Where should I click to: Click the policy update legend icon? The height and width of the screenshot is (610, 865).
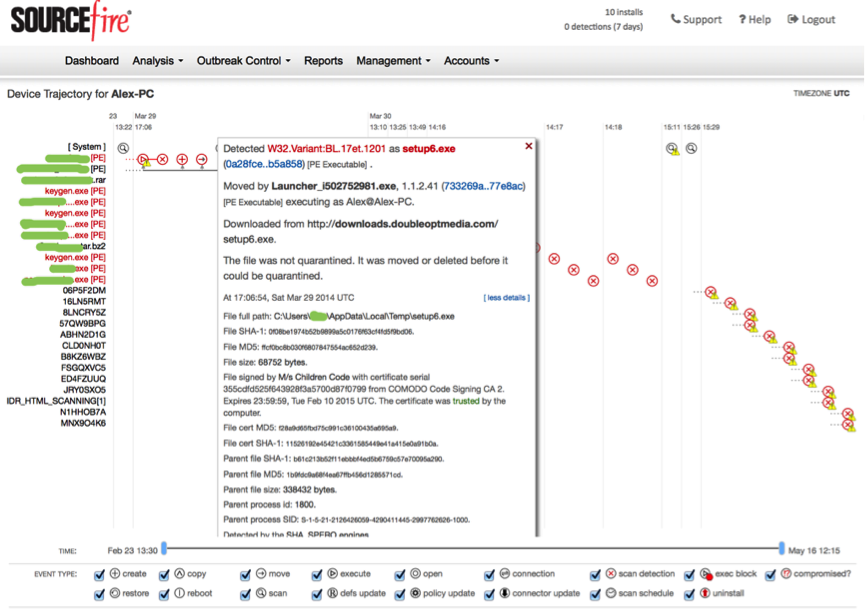[x=415, y=593]
